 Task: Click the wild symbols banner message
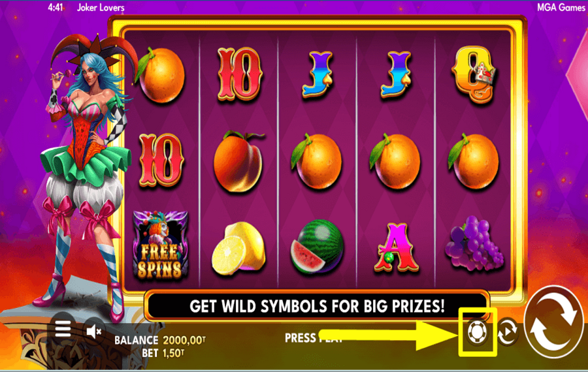click(x=318, y=306)
